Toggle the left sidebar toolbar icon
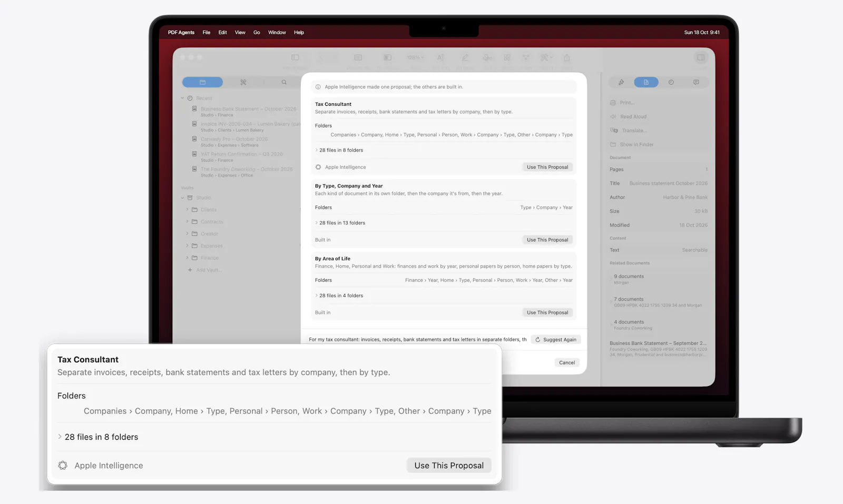The image size is (843, 504). (x=295, y=57)
